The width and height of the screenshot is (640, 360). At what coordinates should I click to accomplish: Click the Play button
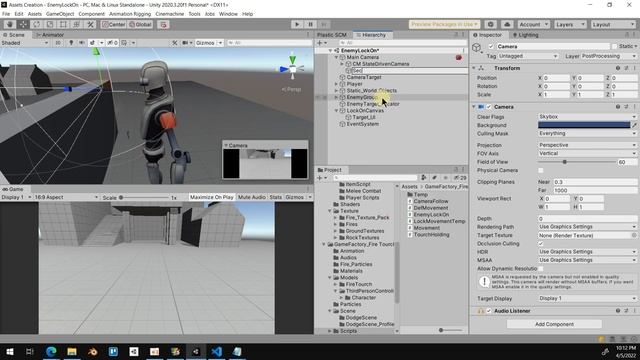tap(297, 24)
